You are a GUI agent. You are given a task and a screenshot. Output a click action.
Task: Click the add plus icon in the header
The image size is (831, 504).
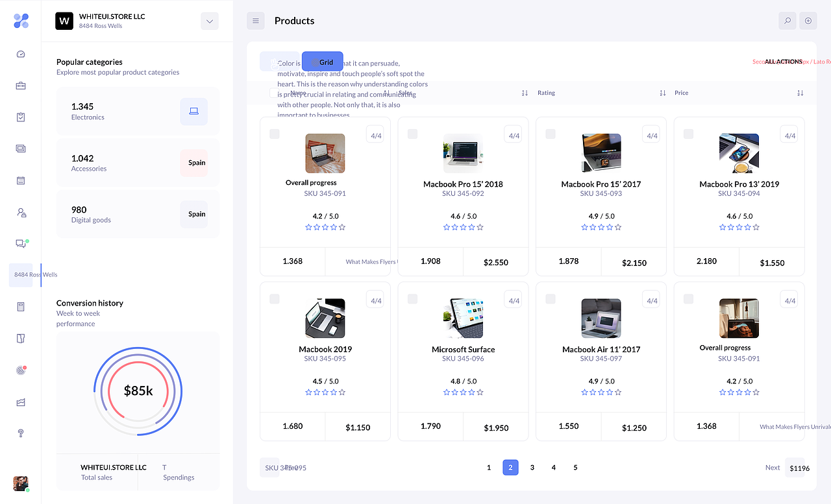pos(808,21)
